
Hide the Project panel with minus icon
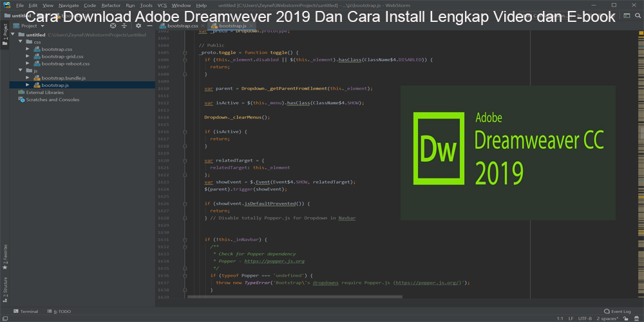click(x=149, y=26)
